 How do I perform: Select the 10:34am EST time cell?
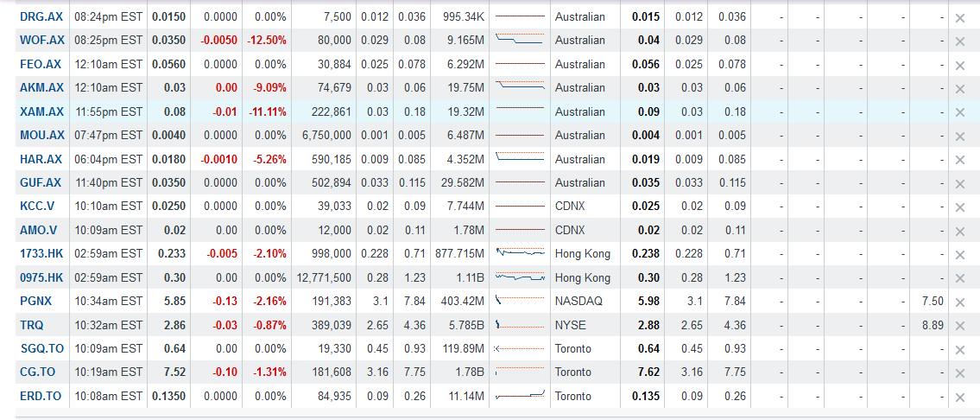tap(108, 301)
